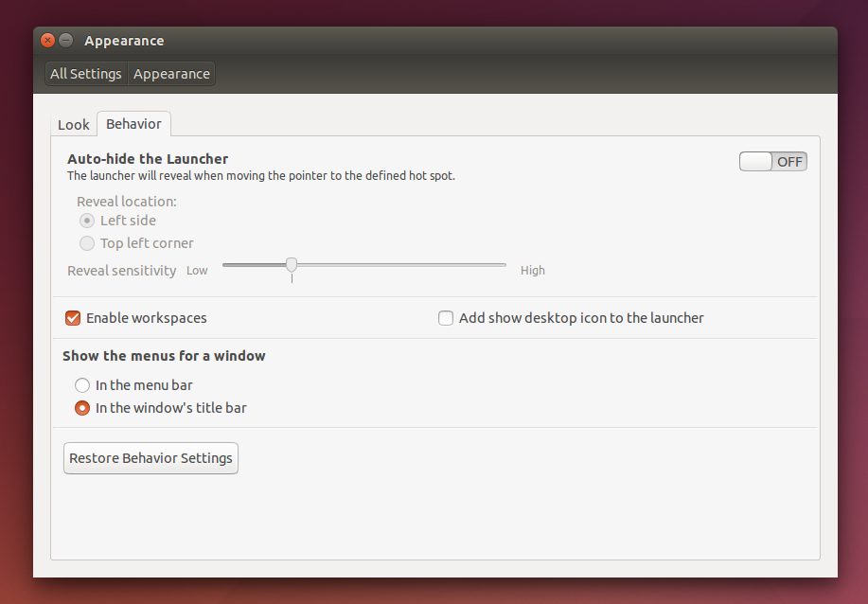This screenshot has height=604, width=868.
Task: Switch to the Look tab
Action: (73, 124)
